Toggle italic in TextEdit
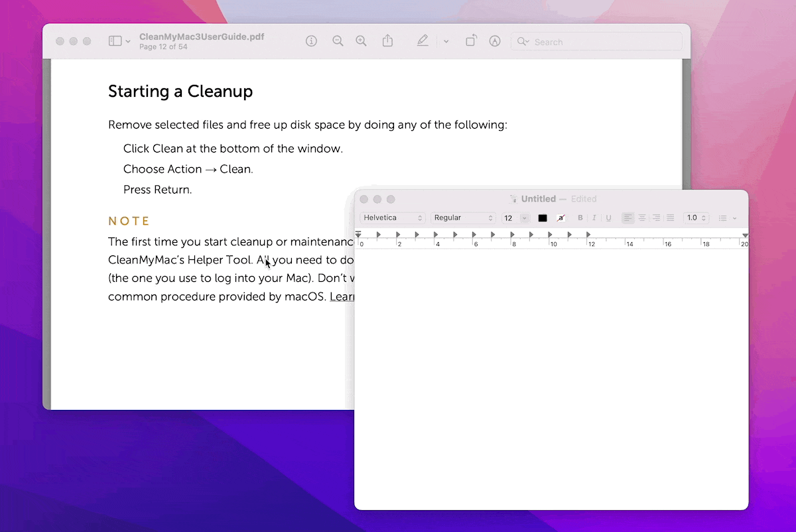This screenshot has height=532, width=796. [x=594, y=218]
